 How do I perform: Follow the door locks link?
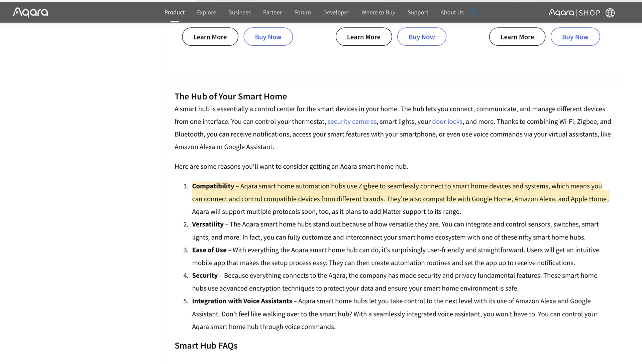coord(447,122)
